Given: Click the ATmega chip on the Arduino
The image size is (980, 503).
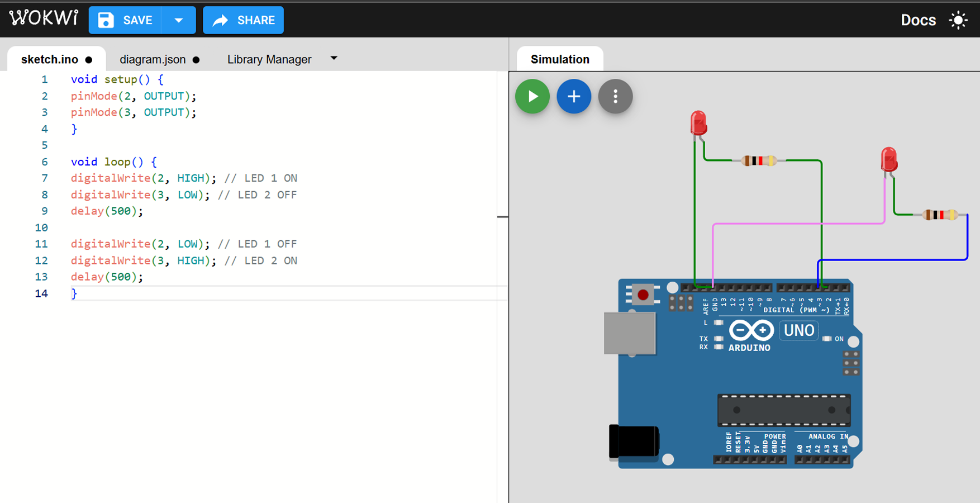Looking at the screenshot, I should click(x=784, y=410).
